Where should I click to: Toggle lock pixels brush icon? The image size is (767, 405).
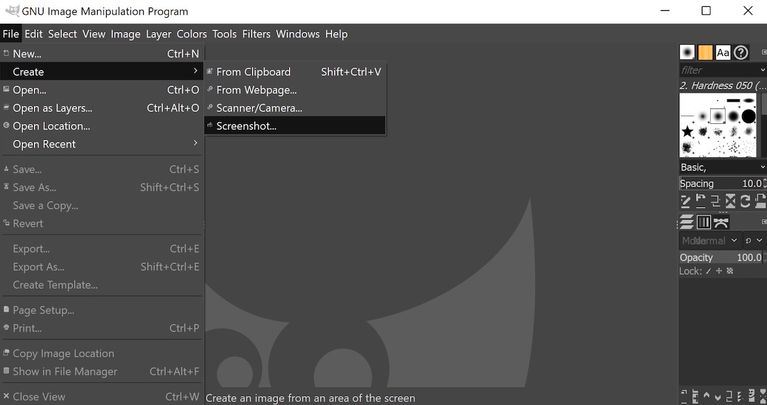point(709,271)
